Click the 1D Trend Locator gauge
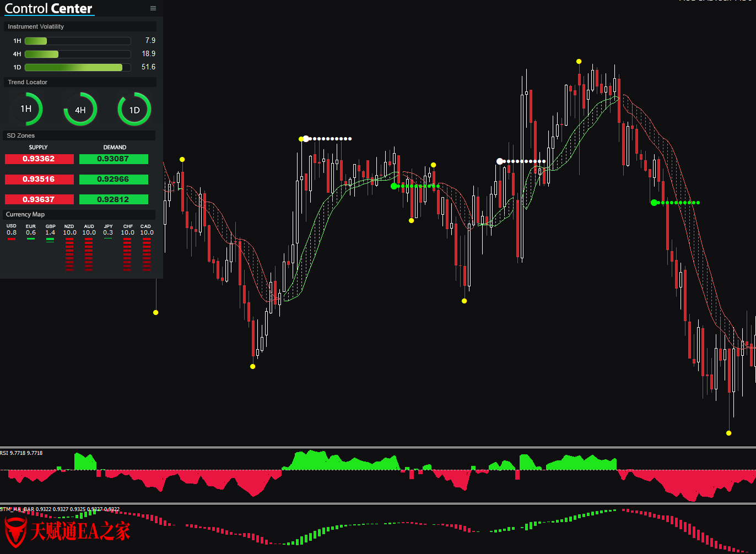The height and width of the screenshot is (554, 756). pyautogui.click(x=134, y=110)
